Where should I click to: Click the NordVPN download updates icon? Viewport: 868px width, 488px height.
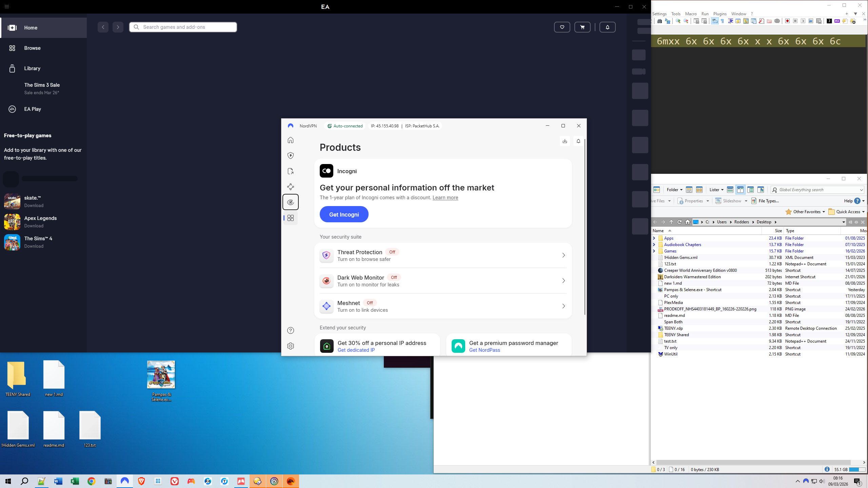coord(565,141)
